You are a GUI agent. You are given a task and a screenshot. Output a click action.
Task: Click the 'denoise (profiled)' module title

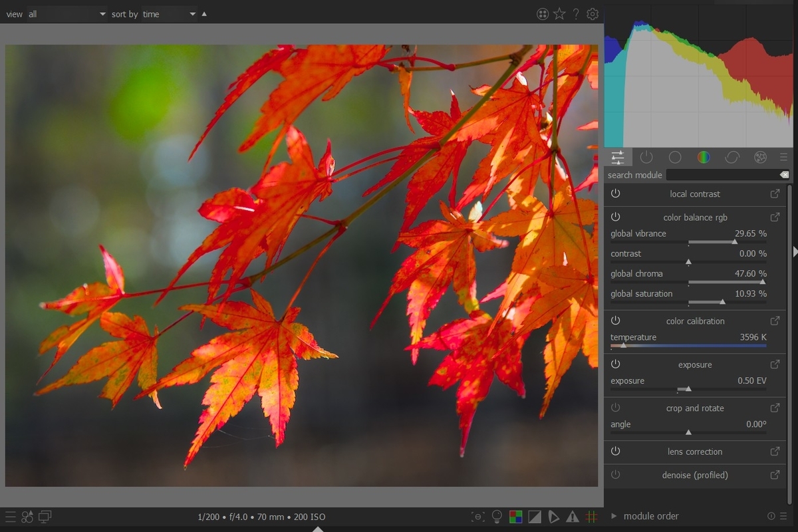coord(695,475)
